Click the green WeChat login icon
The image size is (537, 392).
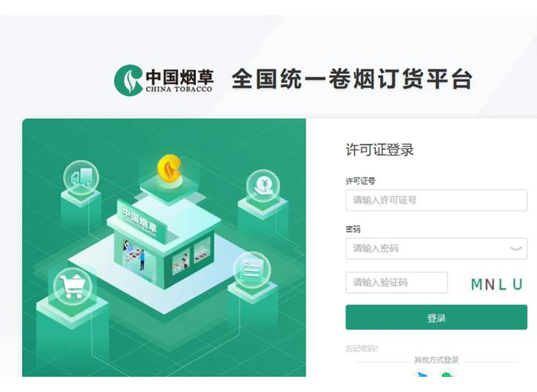(x=447, y=374)
